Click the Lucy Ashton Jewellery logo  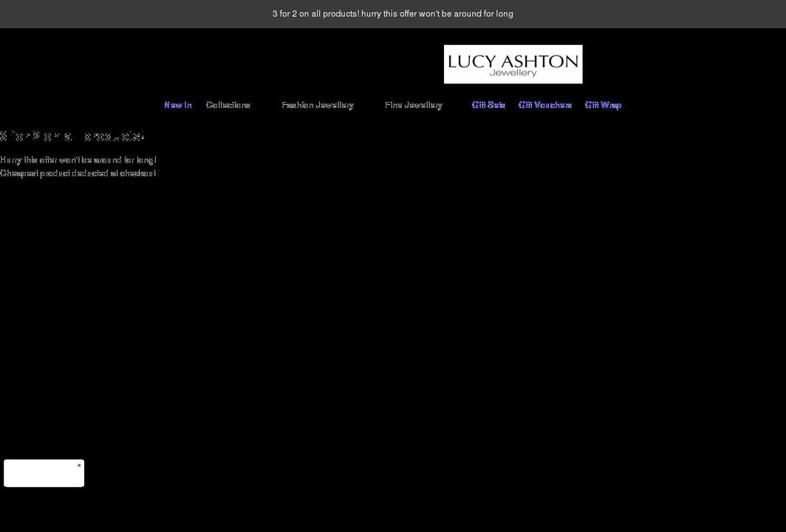point(513,64)
